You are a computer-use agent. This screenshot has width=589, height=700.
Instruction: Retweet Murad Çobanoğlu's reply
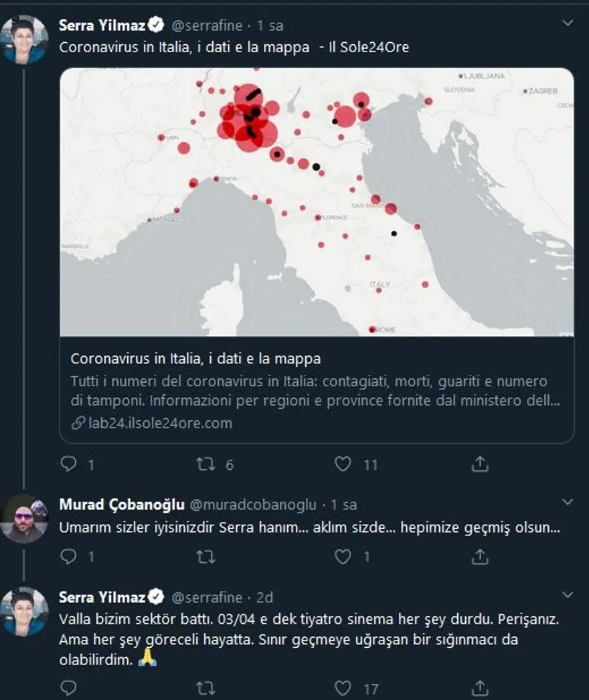[x=206, y=556]
